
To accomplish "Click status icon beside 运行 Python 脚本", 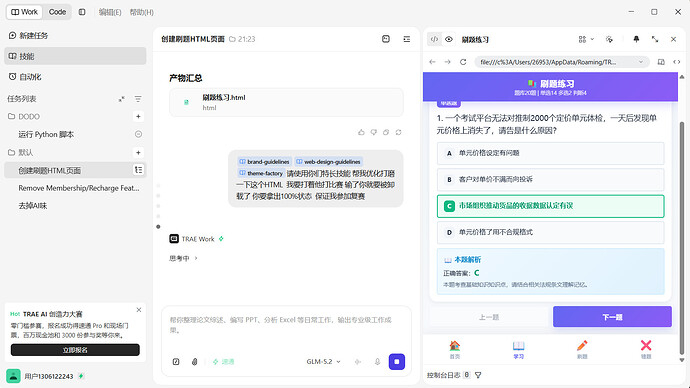I will pos(138,134).
